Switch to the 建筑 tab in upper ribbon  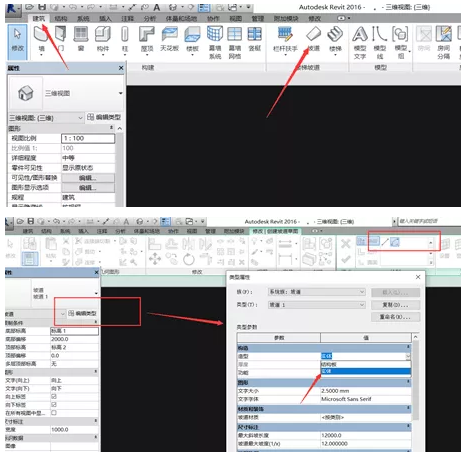pyautogui.click(x=39, y=19)
